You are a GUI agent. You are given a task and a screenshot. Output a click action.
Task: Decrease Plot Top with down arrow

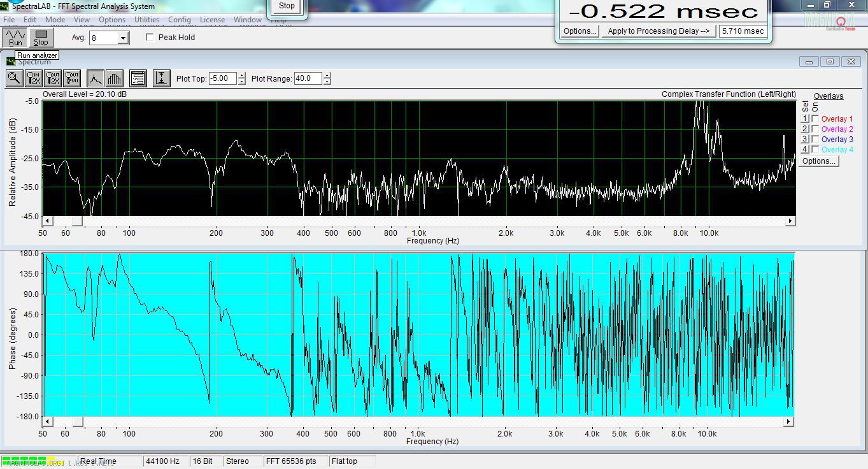(x=242, y=82)
